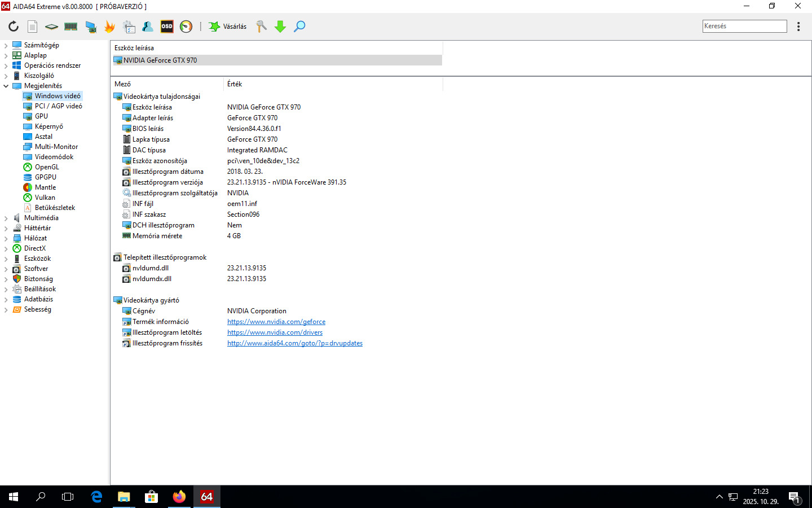Open the OSD panel icon
The width and height of the screenshot is (812, 508).
coord(167,27)
